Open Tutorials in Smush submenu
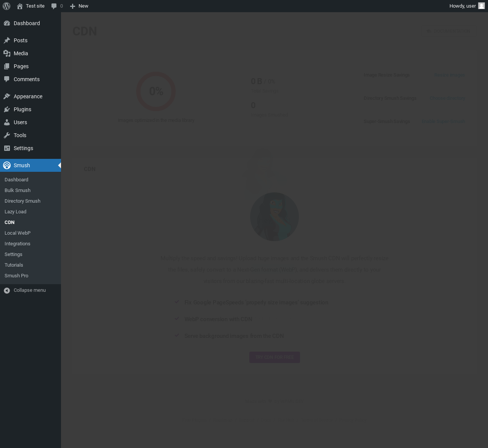Viewport: 488px width, 448px height. (14, 265)
